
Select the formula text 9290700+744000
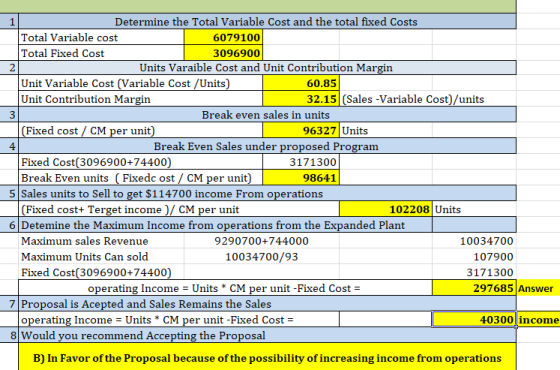tap(261, 241)
